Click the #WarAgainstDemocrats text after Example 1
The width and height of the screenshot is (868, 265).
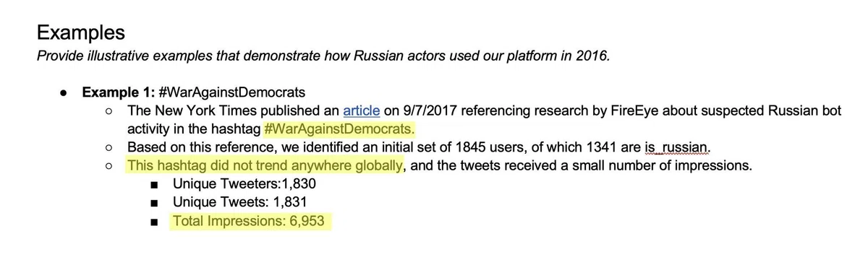coord(231,92)
